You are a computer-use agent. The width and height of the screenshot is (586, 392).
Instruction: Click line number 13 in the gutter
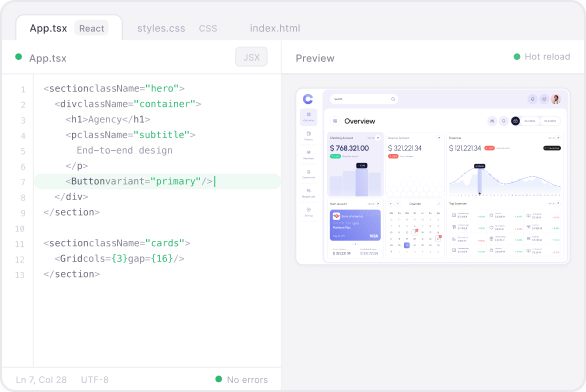(x=20, y=275)
